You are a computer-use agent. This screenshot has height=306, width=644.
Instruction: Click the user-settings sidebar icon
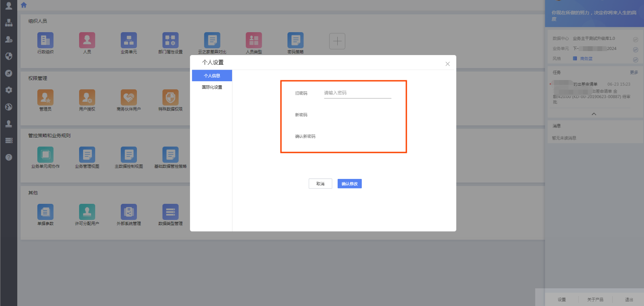click(x=8, y=39)
